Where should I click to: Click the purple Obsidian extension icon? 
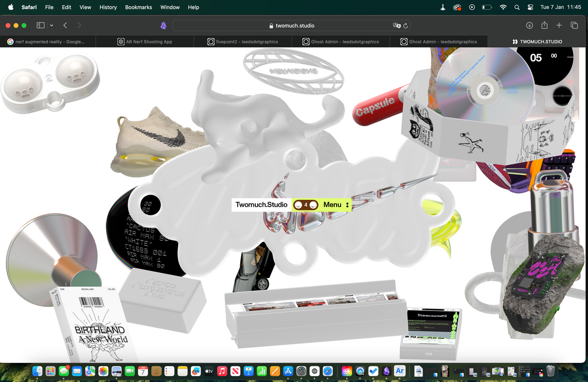pyautogui.click(x=164, y=25)
